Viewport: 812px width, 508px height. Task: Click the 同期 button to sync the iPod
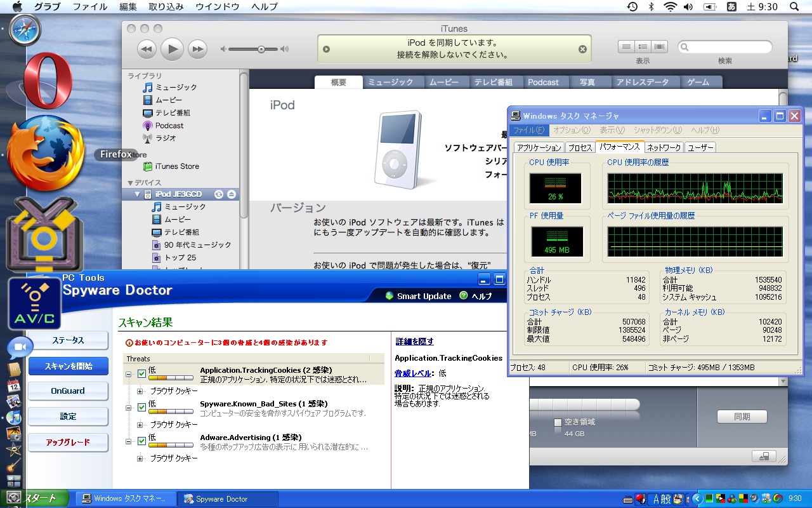coord(742,417)
